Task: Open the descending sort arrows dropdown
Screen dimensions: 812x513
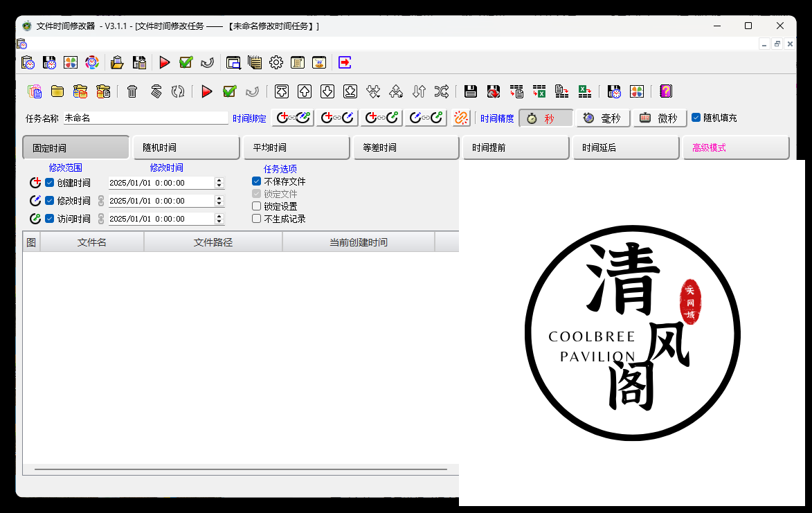Action: [373, 91]
